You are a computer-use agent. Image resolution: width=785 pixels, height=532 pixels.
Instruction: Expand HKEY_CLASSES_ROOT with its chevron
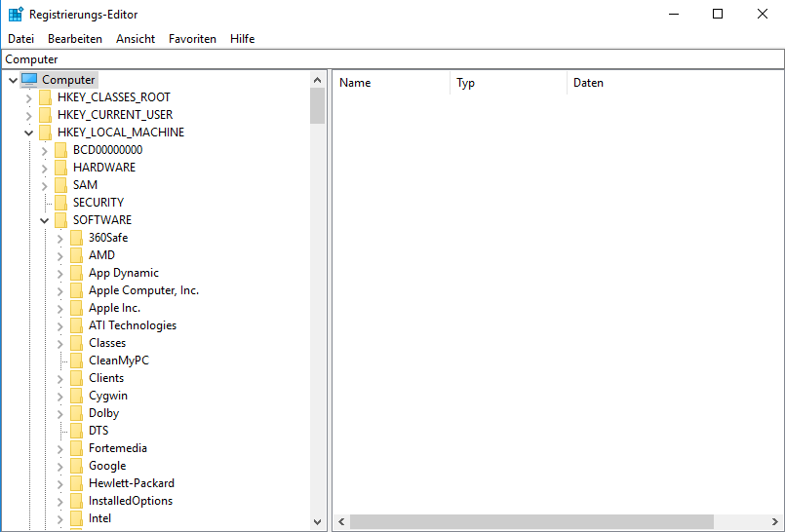(x=28, y=97)
